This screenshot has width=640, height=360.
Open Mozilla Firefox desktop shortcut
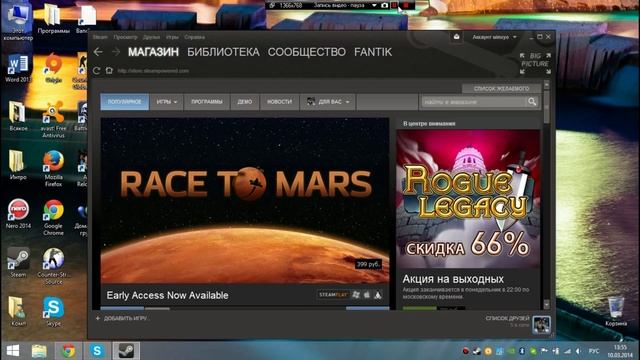coord(53,168)
